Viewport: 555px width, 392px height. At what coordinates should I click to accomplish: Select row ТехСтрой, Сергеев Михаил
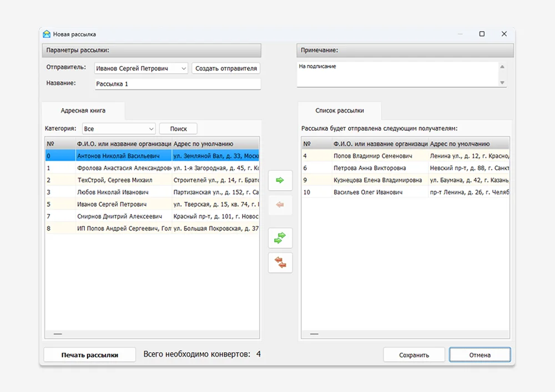pyautogui.click(x=152, y=180)
